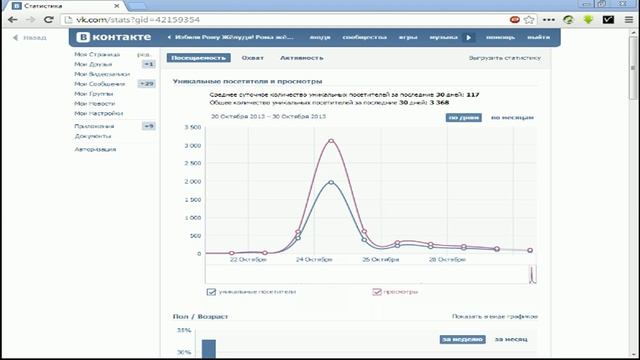This screenshot has height=360, width=640.
Task: Open Документы in sidebar
Action: coord(93,136)
